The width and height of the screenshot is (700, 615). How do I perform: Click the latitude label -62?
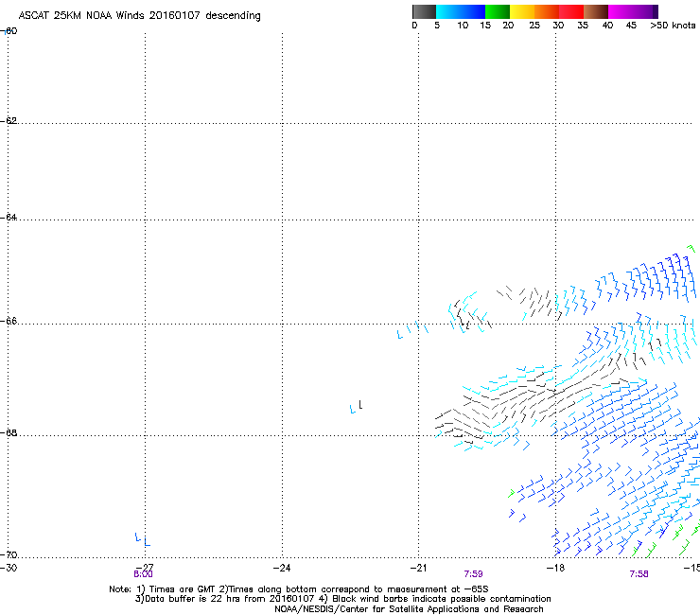[x=9, y=120]
